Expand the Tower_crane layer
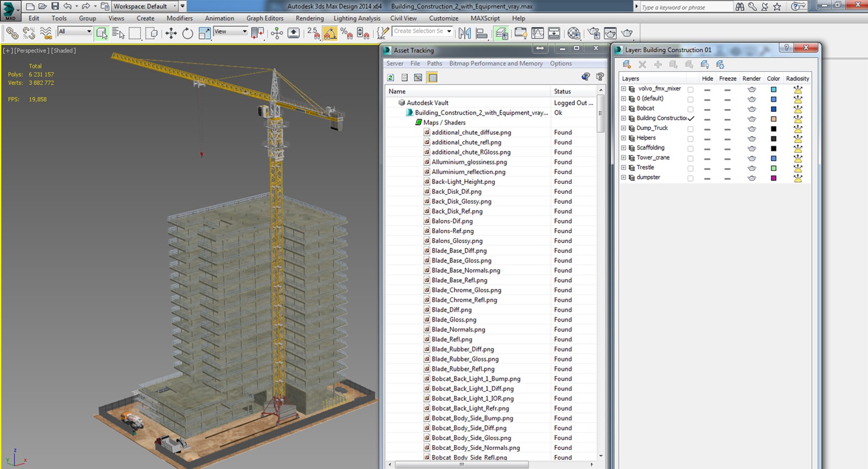868x469 pixels. click(x=623, y=158)
